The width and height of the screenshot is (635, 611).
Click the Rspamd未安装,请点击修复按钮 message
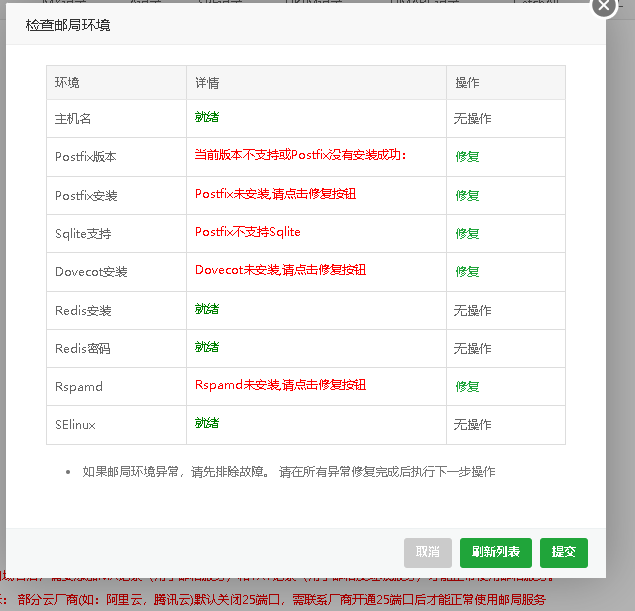280,385
